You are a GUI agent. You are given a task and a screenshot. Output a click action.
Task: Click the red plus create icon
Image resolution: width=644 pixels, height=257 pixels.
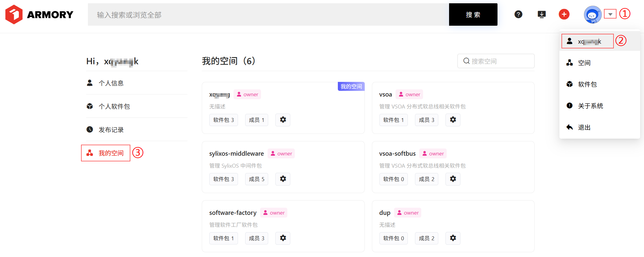click(x=564, y=14)
